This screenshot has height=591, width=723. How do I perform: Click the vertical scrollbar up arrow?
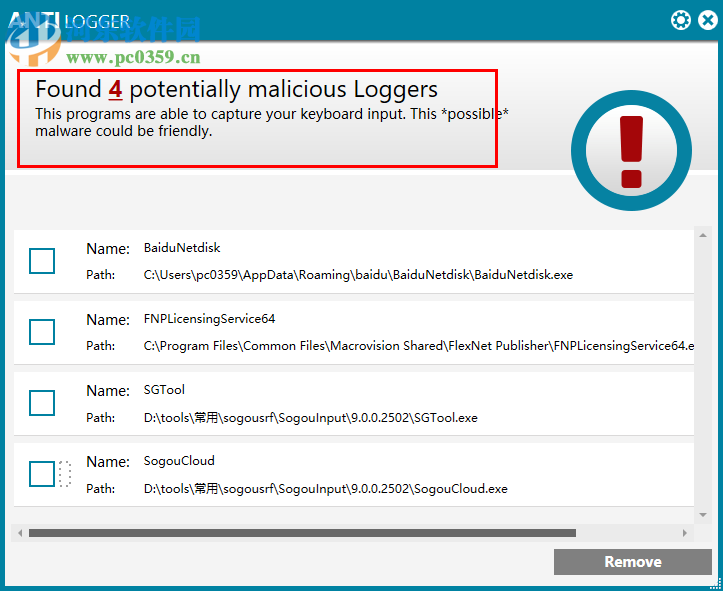click(703, 236)
